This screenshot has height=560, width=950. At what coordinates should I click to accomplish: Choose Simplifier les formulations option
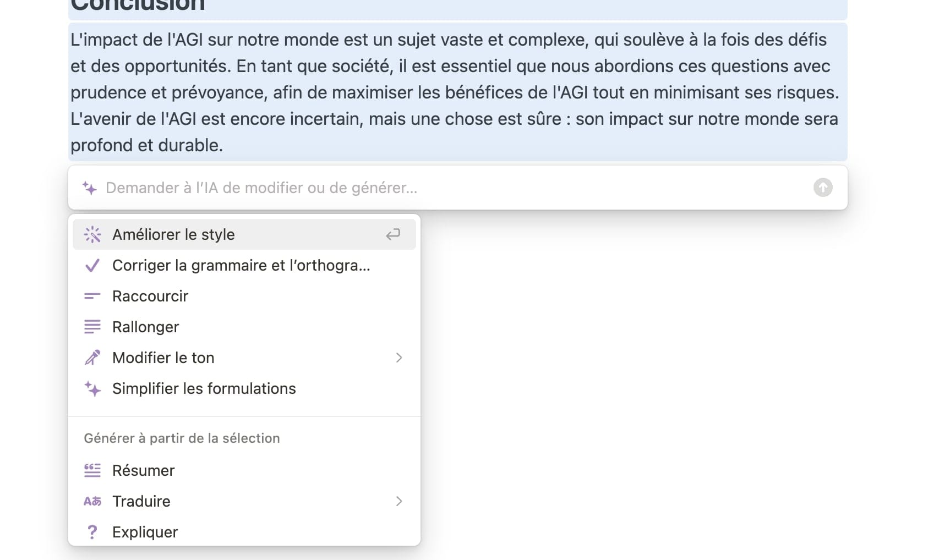click(244, 388)
